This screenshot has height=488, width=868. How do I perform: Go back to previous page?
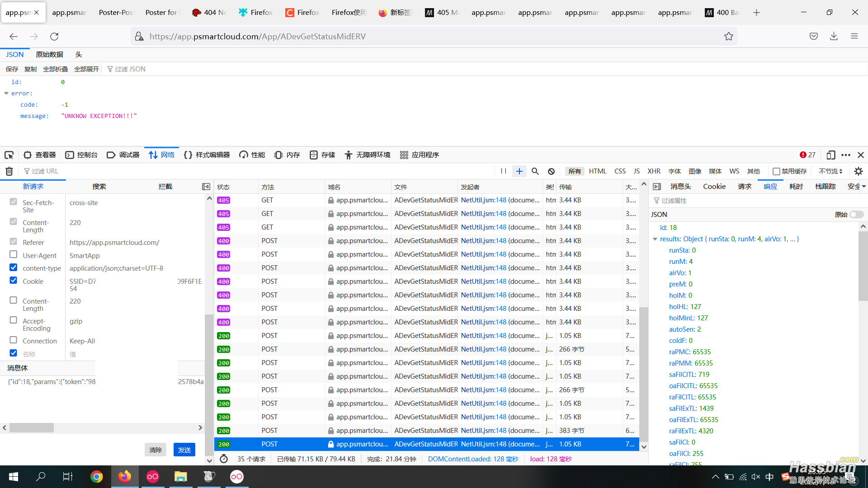click(x=14, y=37)
